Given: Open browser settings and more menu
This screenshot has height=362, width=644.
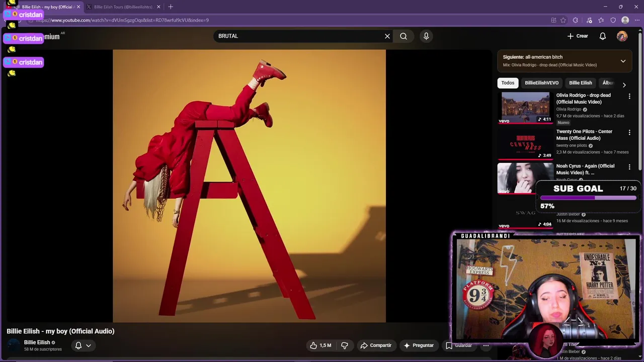Looking at the screenshot, I should [637, 20].
